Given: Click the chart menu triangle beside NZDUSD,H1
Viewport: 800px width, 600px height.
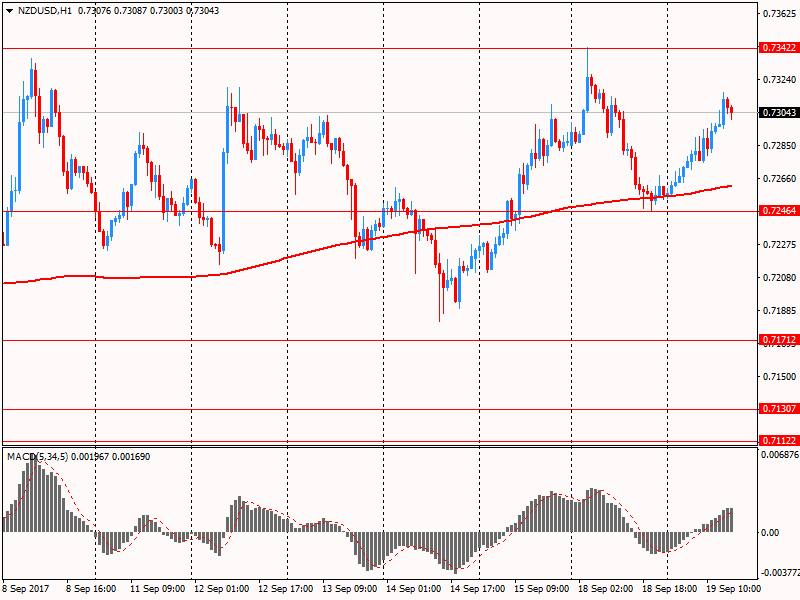Looking at the screenshot, I should [9, 11].
